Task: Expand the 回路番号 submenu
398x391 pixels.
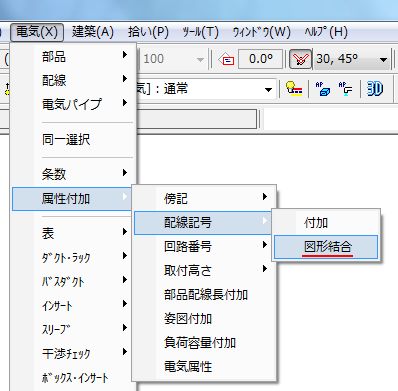Action: pos(204,246)
